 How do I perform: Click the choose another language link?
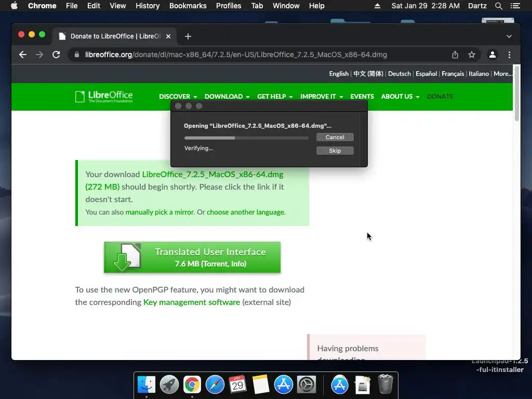click(x=246, y=212)
